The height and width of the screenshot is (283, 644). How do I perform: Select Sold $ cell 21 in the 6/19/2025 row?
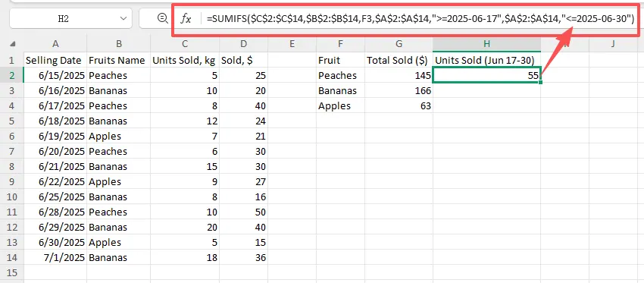243,137
